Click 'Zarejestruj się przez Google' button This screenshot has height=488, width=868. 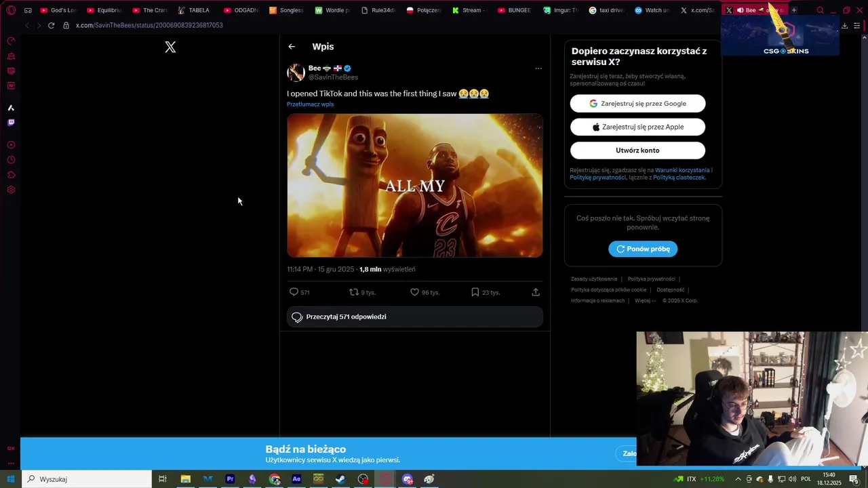pos(637,104)
